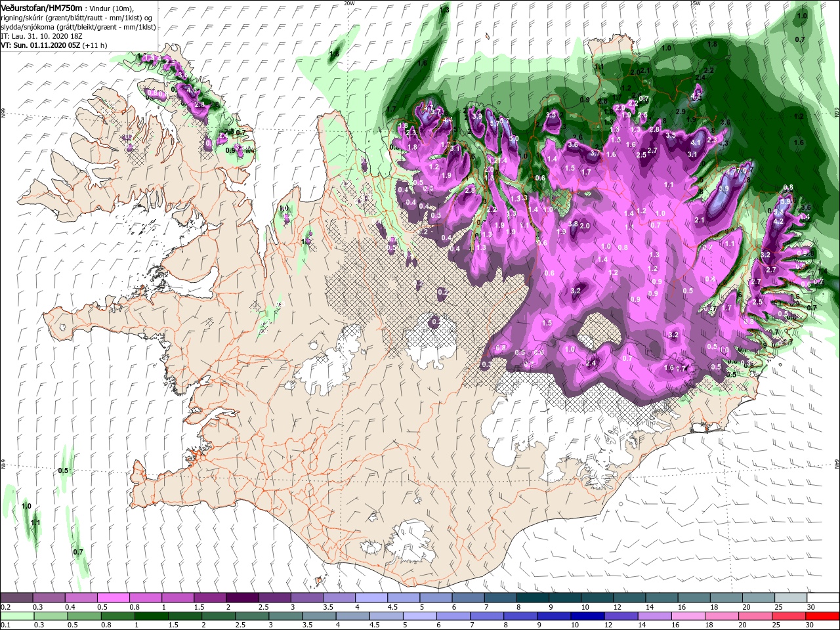Pick snow legend swatch between 0.5 and 0.8
The height and width of the screenshot is (630, 840).
(x=114, y=598)
